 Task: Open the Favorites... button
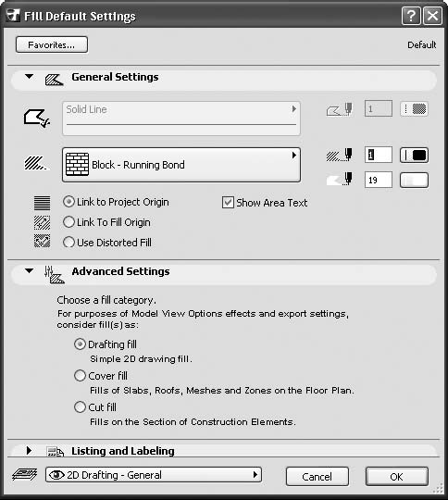(52, 44)
